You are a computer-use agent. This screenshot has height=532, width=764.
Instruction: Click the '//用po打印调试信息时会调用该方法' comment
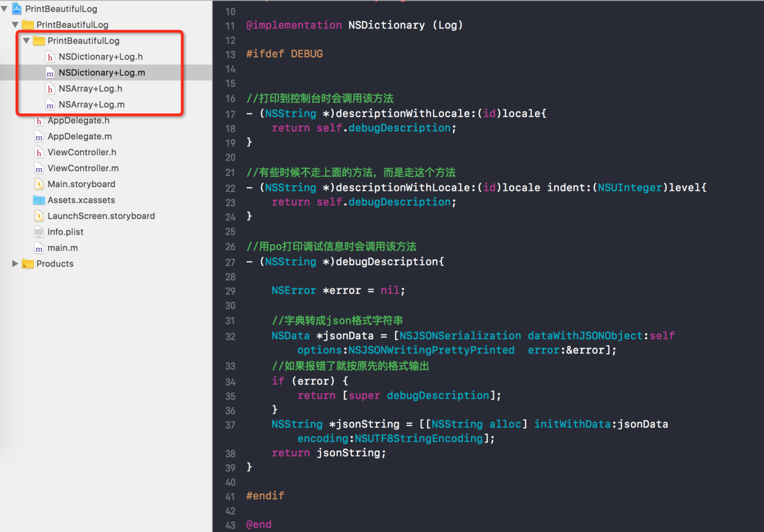[331, 246]
